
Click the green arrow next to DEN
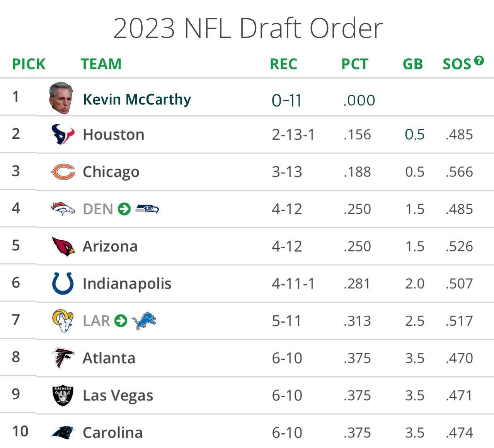click(124, 209)
